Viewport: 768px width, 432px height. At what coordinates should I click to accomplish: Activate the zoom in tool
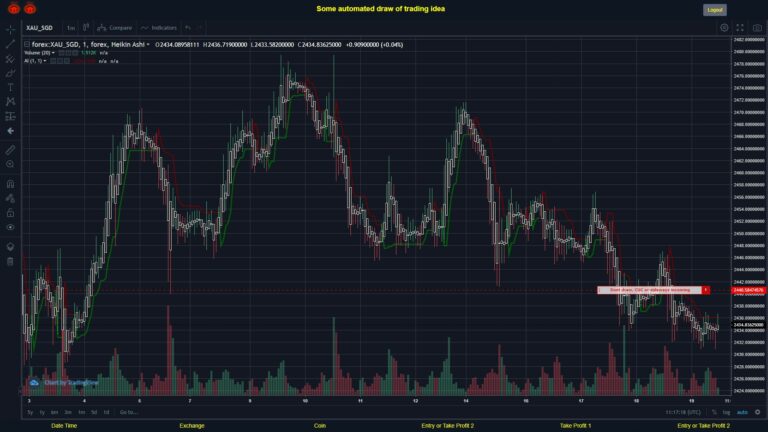10,164
